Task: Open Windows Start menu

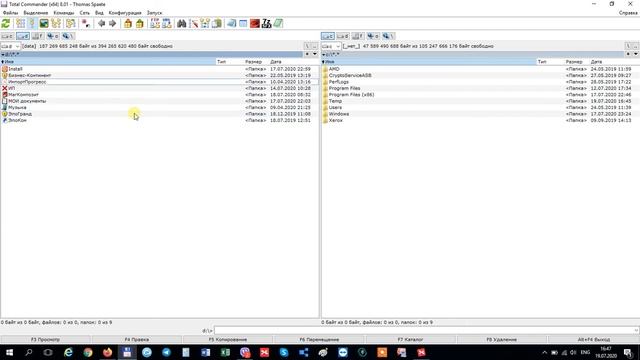Action: coord(9,352)
